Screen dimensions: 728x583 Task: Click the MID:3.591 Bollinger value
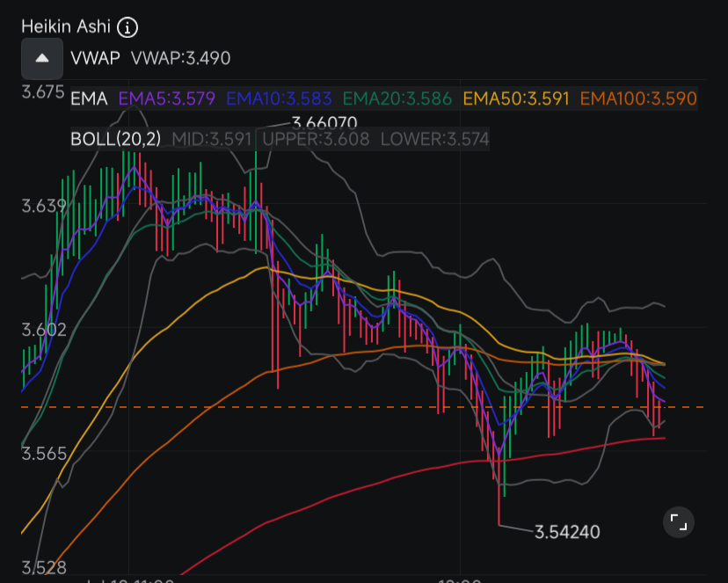tap(212, 139)
